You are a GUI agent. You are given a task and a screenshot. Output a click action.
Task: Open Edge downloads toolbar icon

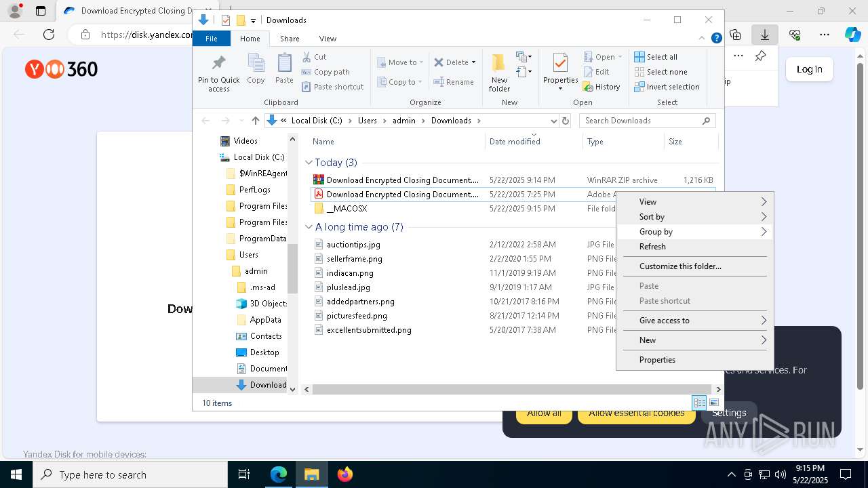[765, 35]
